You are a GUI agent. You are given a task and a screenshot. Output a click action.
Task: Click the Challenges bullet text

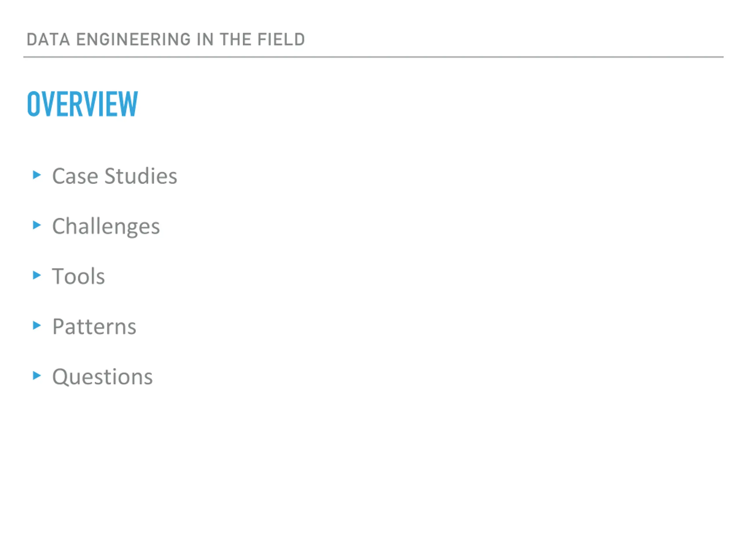pos(106,227)
